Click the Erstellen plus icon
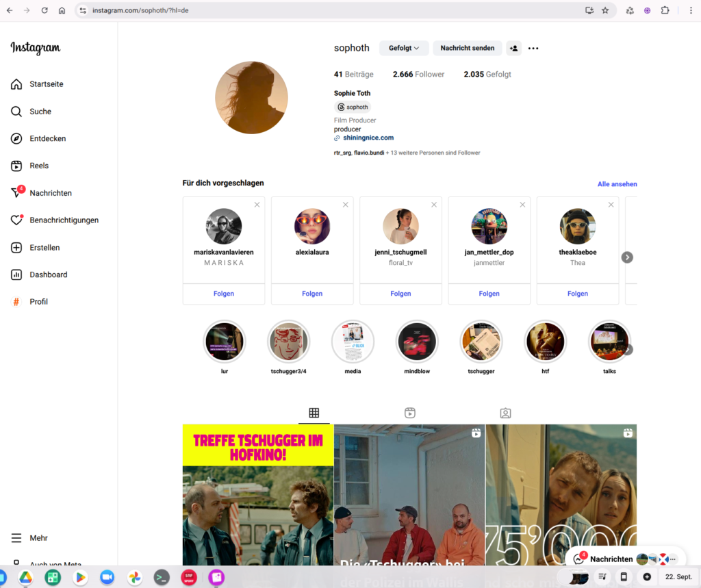701x588 pixels. 16,248
